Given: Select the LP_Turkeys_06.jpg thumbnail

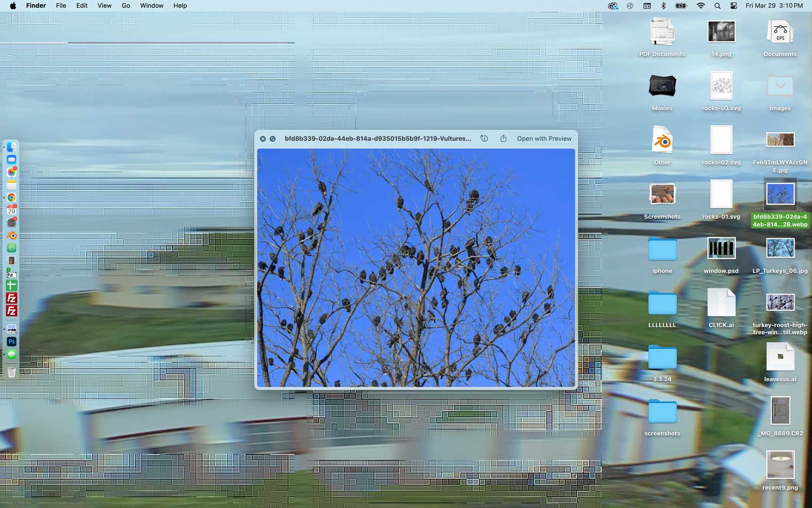Looking at the screenshot, I should 780,248.
